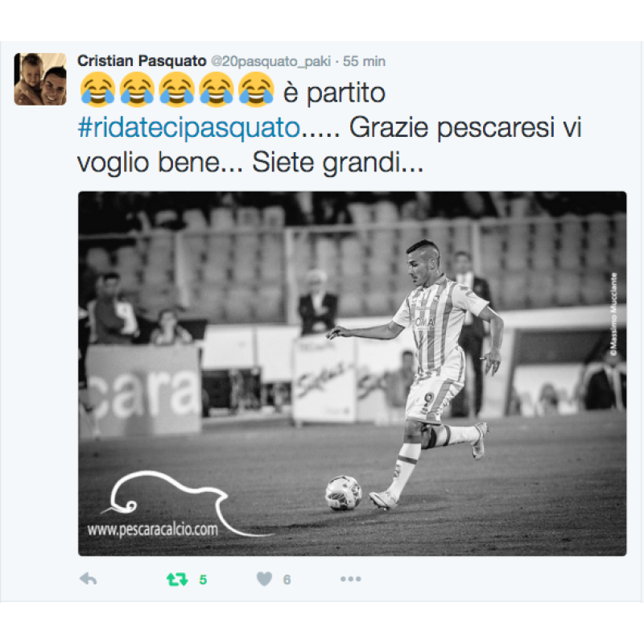The height and width of the screenshot is (644, 644).
Task: Click the retweet count 5
Action: pyautogui.click(x=203, y=580)
